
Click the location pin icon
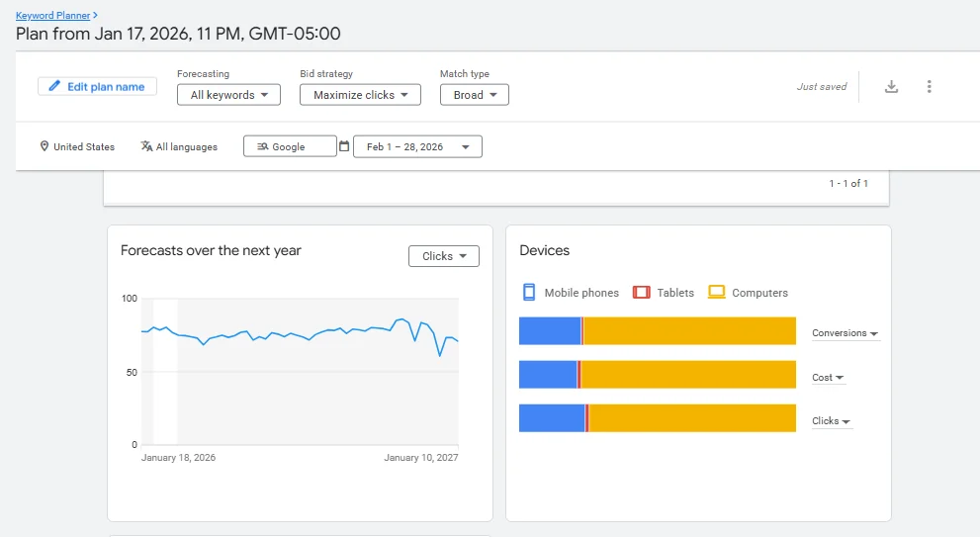click(x=45, y=146)
